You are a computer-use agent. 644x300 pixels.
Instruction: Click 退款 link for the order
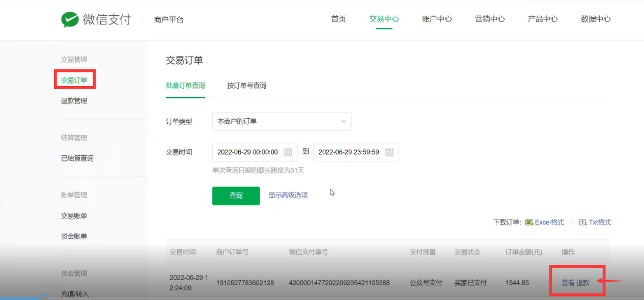[583, 283]
